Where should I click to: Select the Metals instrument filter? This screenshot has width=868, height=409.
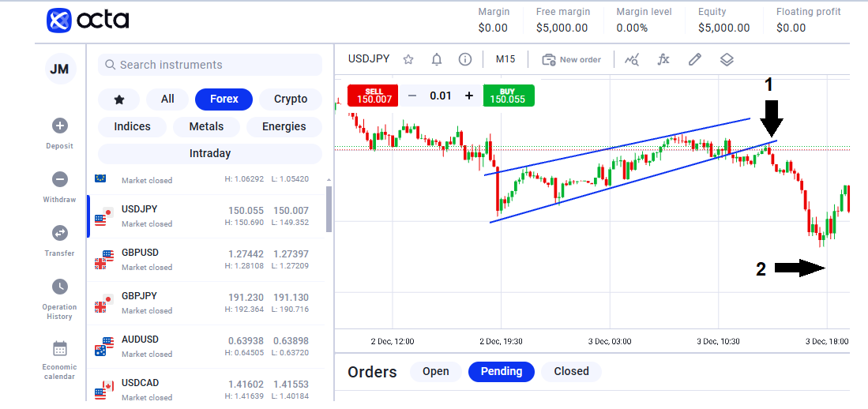point(206,126)
